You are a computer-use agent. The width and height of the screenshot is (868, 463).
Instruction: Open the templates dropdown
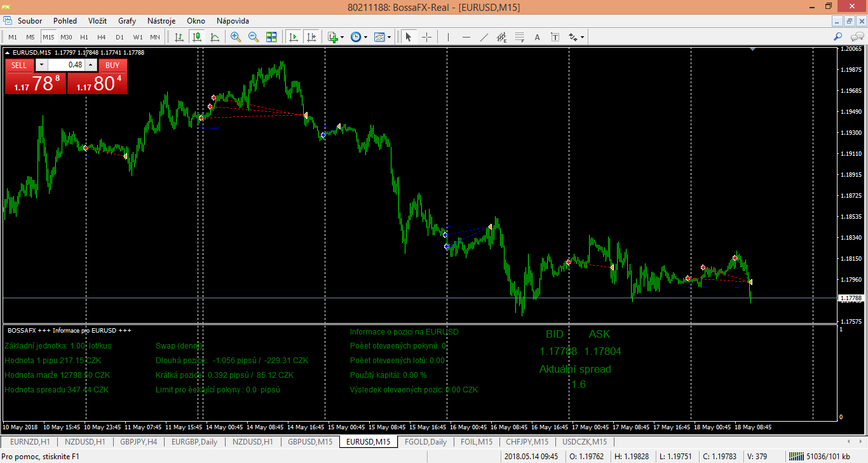tap(389, 37)
